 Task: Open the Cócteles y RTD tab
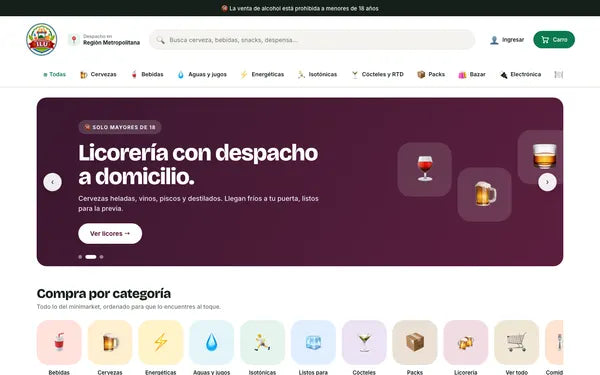(378, 74)
